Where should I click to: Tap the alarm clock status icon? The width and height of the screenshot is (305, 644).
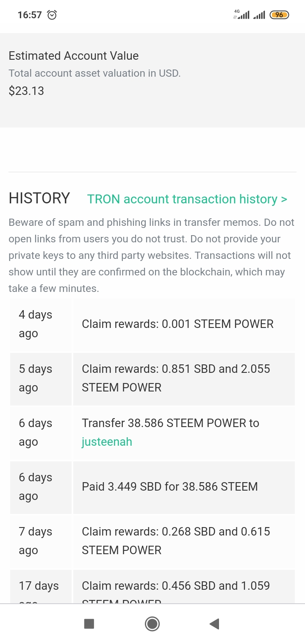(x=52, y=15)
